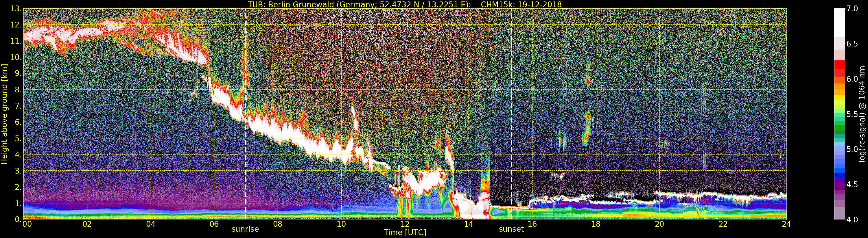
Task: Click the height axis tick label '9.'
Action: coord(18,74)
